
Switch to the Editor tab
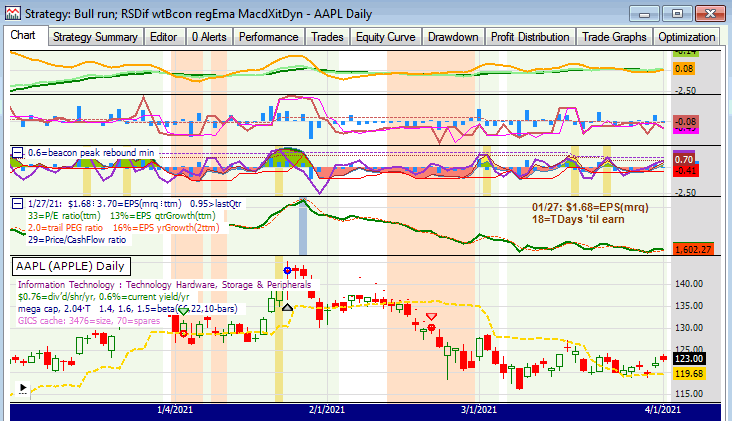pos(163,37)
